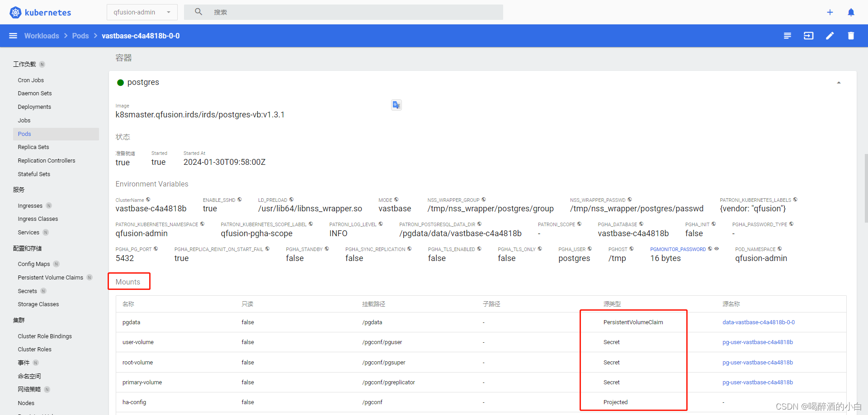The height and width of the screenshot is (415, 868).
Task: Toggle the hamburger navigation menu
Action: coord(13,36)
